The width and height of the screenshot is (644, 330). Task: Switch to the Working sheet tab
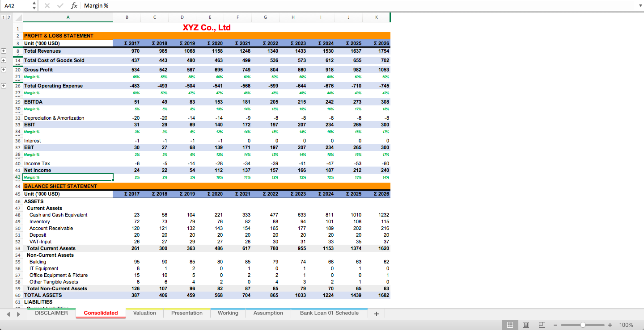(228, 313)
